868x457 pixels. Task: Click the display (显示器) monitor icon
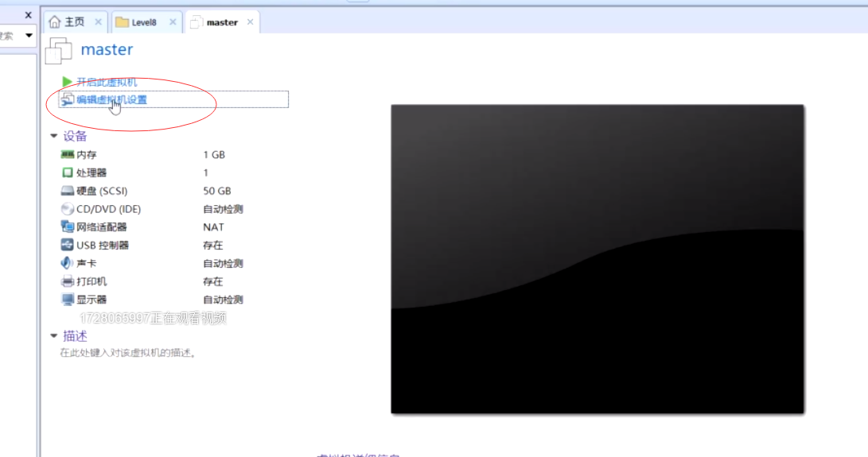pyautogui.click(x=68, y=300)
